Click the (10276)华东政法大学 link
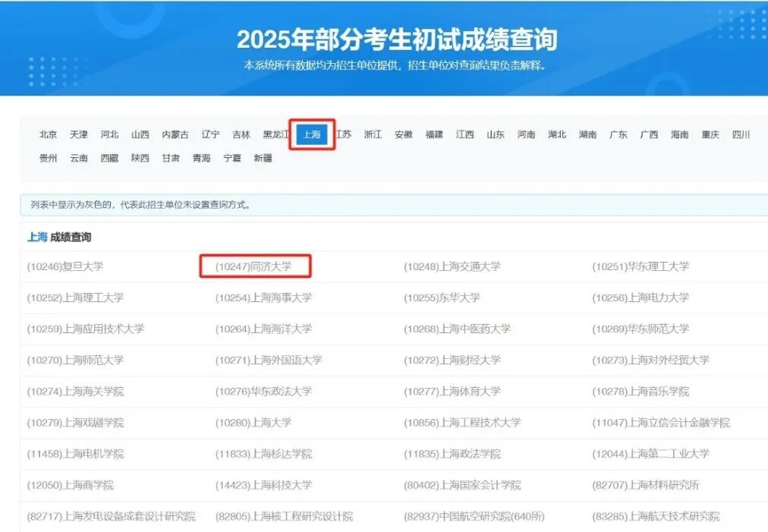768x532 pixels. [x=262, y=391]
